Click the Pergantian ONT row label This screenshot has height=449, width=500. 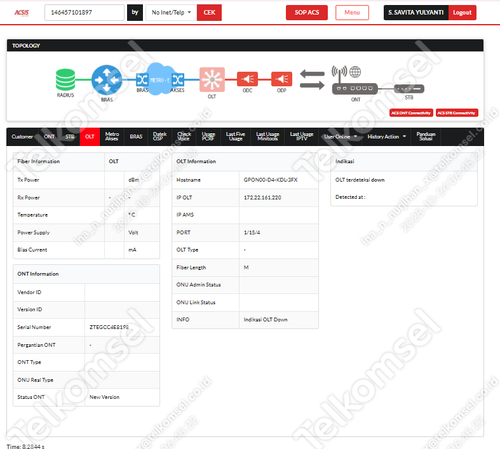coord(36,345)
